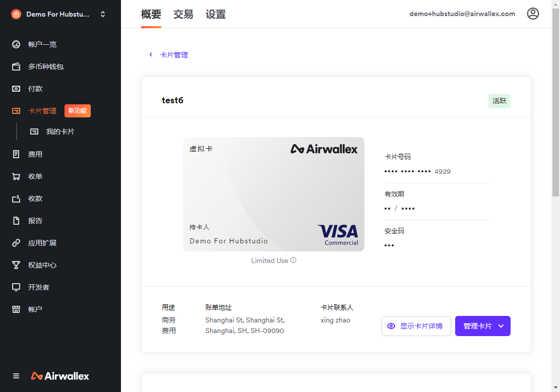Viewport: 560px width, 392px height.
Task: Click the contact name xing zhao
Action: click(335, 320)
